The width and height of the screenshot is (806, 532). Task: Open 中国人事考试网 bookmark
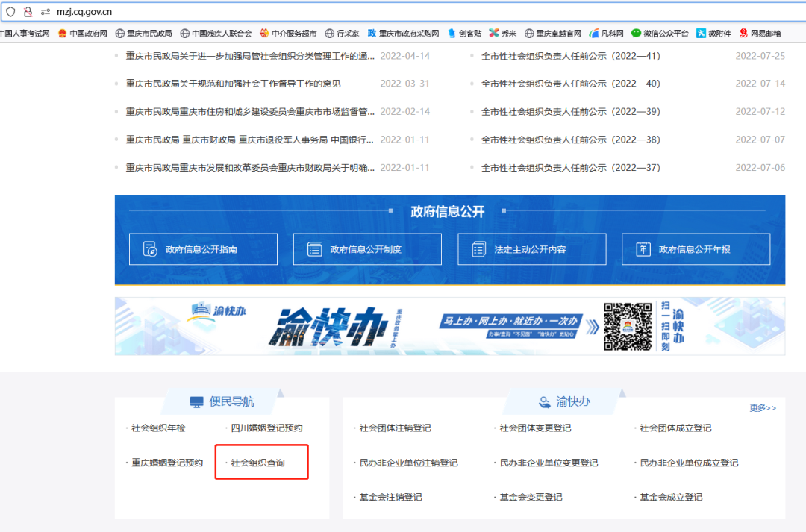(x=25, y=34)
